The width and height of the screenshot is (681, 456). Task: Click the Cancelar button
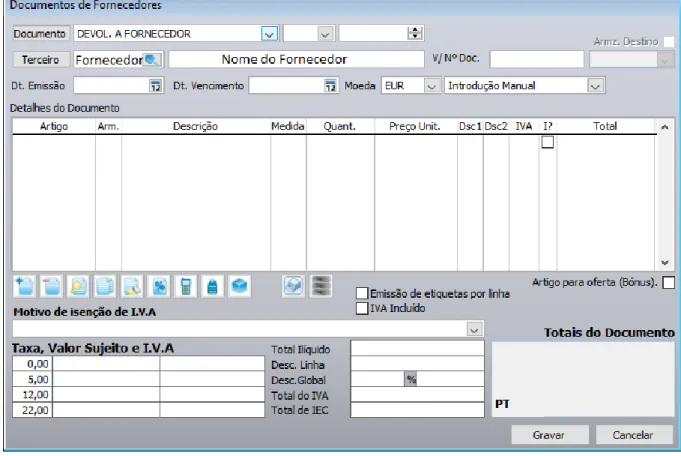coord(633,435)
